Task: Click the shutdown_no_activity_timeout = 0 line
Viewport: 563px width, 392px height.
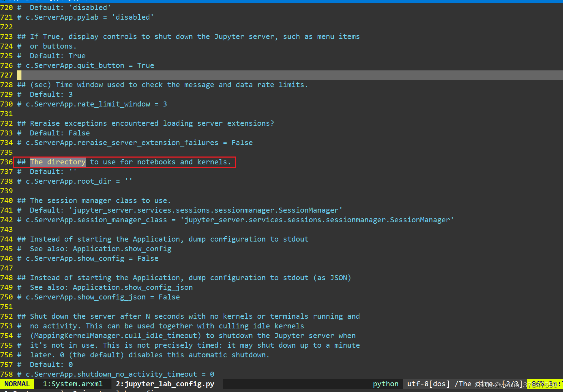Action: [116, 374]
